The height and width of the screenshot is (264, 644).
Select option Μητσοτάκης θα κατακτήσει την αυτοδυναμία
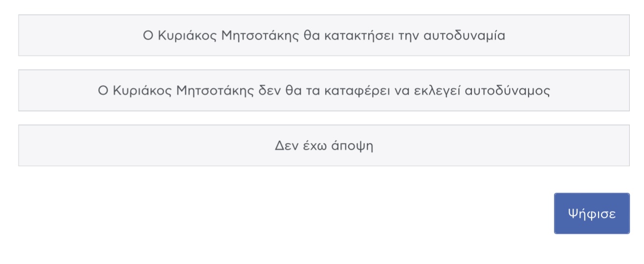[324, 35]
